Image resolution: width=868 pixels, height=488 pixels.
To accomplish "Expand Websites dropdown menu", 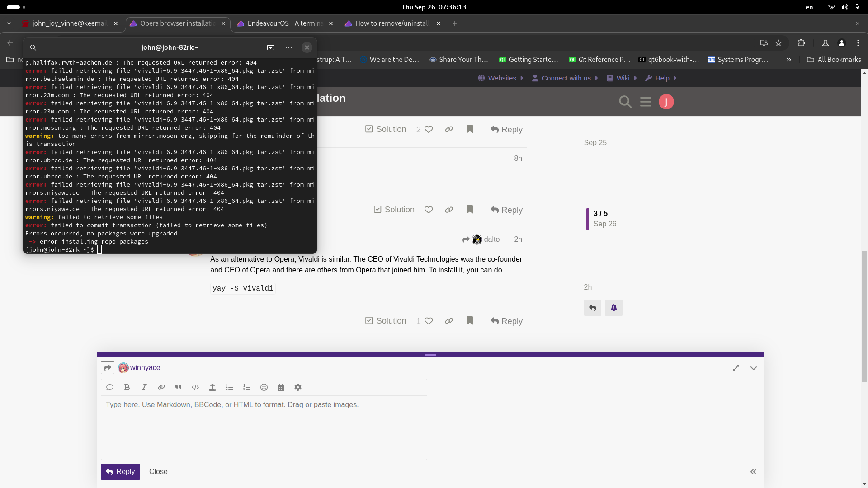I will (501, 78).
